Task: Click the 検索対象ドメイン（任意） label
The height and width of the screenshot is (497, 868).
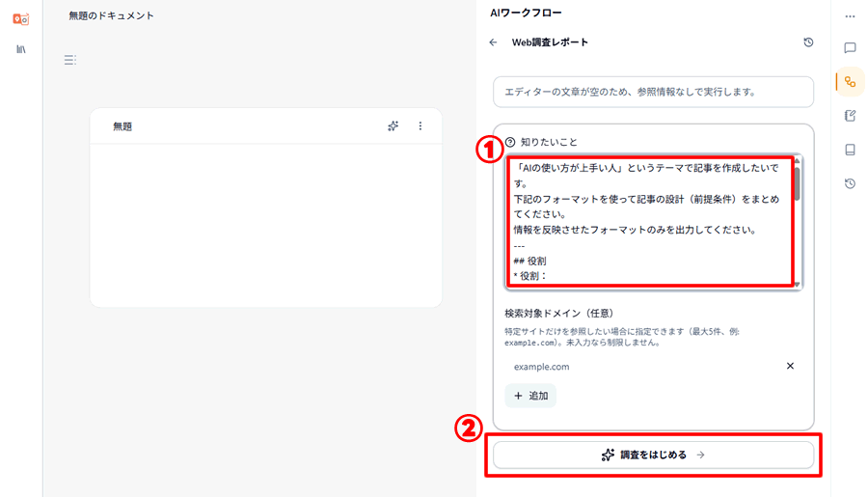Action: pos(559,313)
